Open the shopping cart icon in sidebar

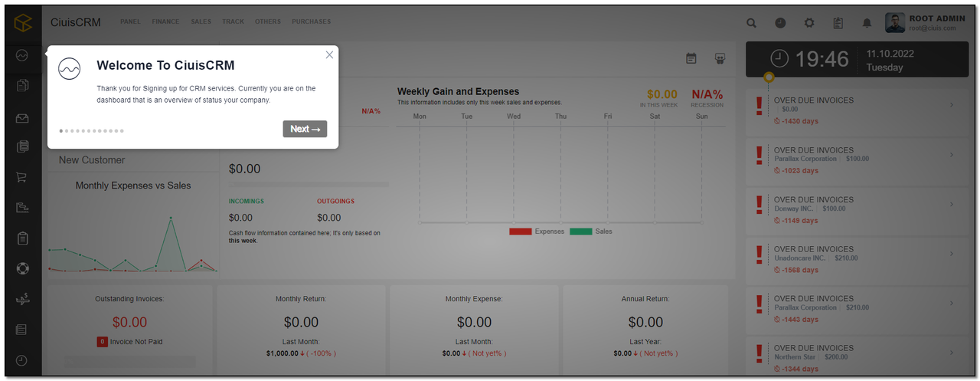click(22, 177)
